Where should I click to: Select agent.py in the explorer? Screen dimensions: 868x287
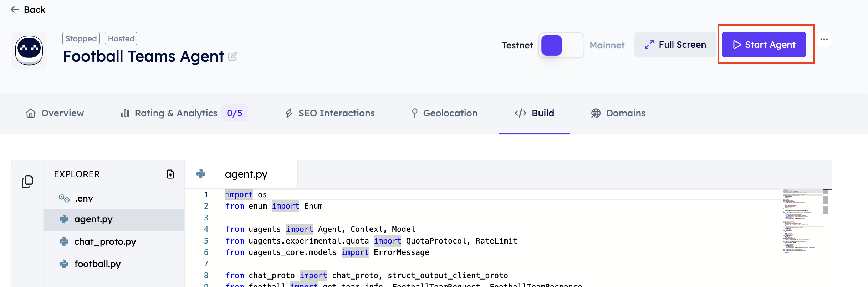(x=114, y=219)
